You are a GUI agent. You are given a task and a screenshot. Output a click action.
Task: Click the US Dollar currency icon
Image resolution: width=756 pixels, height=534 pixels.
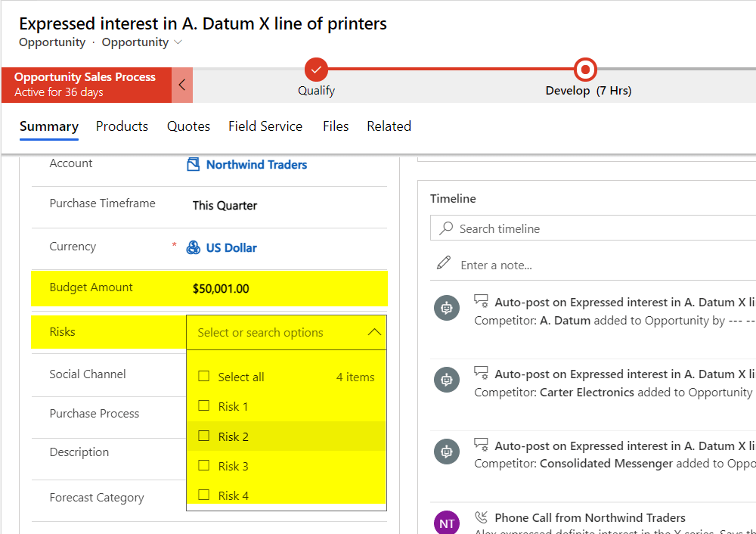coord(194,248)
